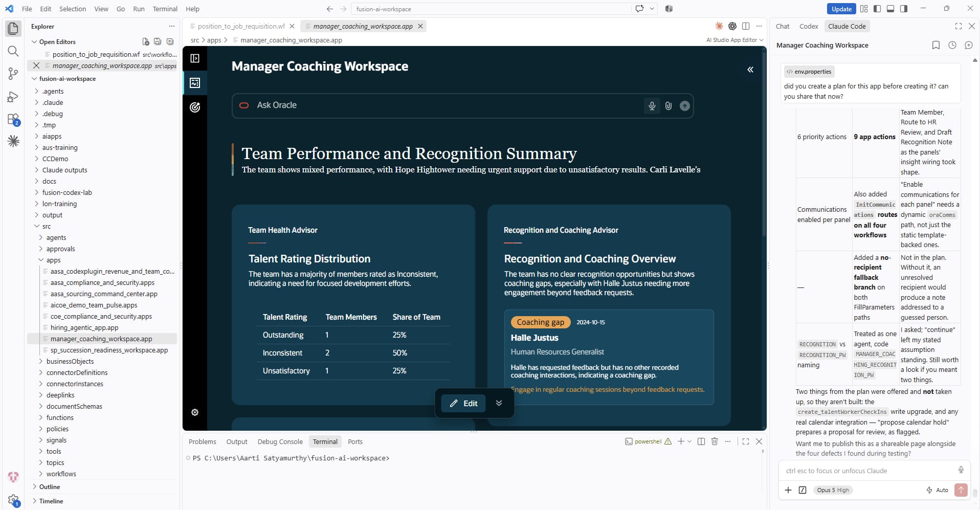Open the Run and Debug view
The height and width of the screenshot is (510, 980).
click(13, 97)
